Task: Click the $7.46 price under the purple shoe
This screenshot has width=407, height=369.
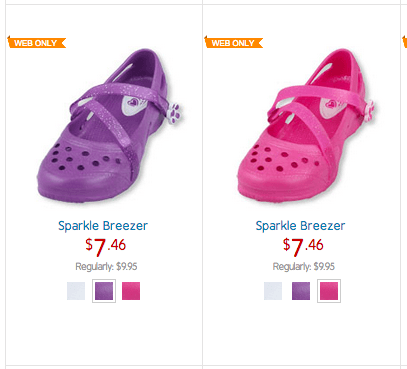Action: coord(105,247)
